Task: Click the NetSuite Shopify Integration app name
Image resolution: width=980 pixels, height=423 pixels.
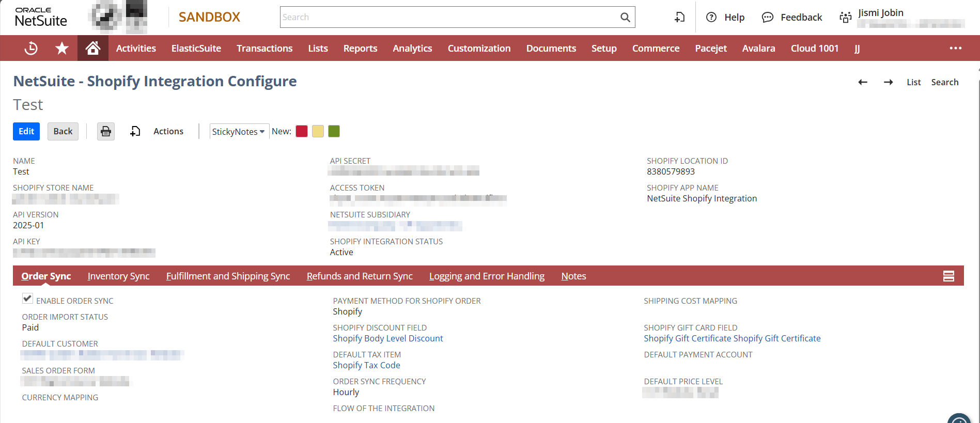Action: [702, 198]
